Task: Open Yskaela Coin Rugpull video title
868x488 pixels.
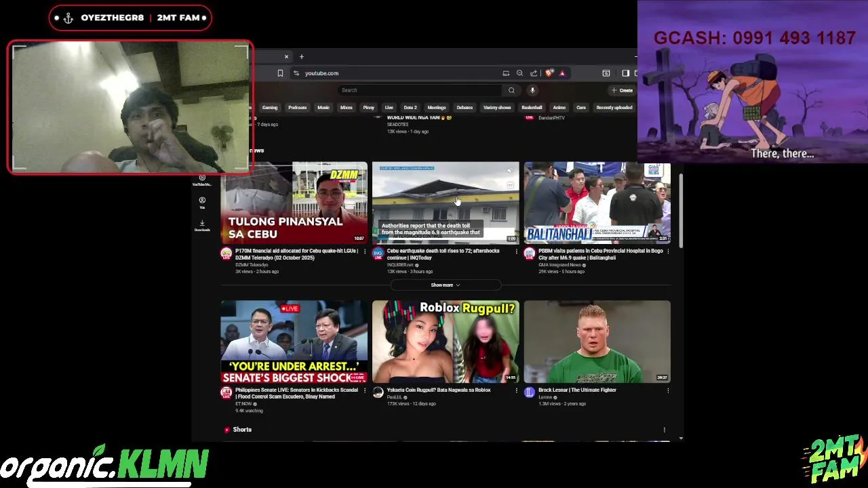Action: coord(439,390)
